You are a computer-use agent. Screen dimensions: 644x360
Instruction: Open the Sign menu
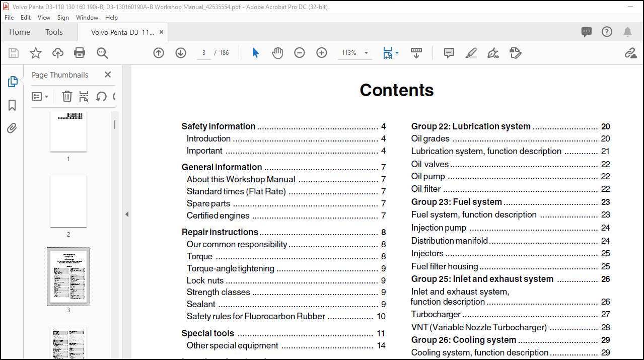tap(63, 17)
